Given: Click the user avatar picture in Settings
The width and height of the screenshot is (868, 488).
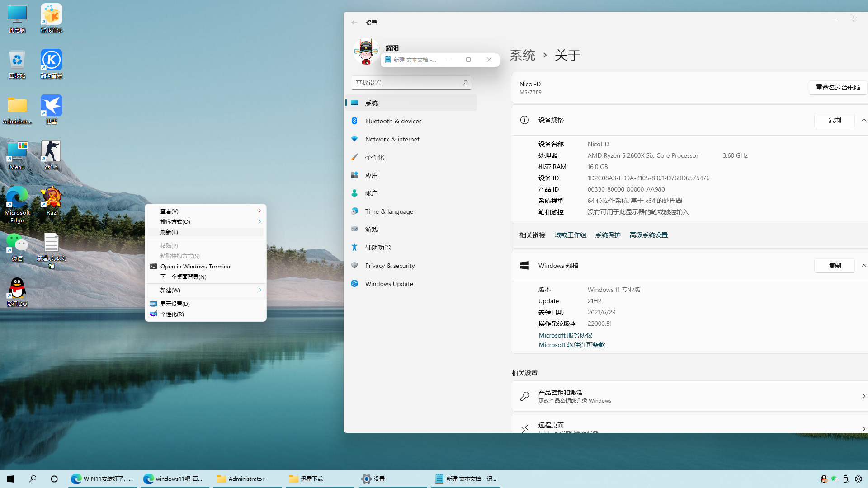Looking at the screenshot, I should coord(366,51).
